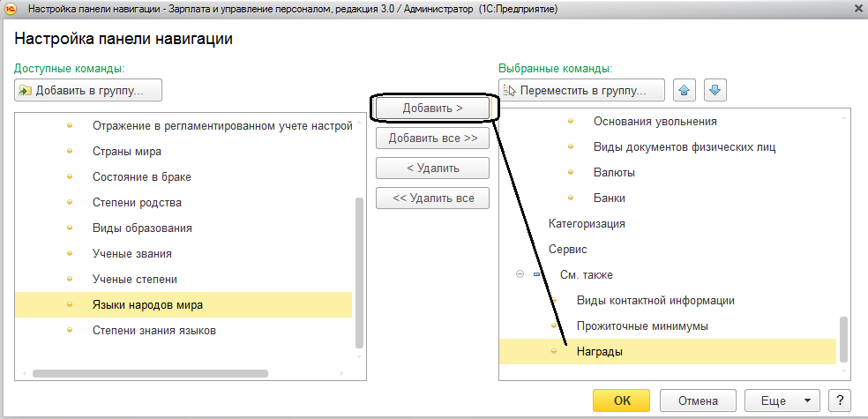The height and width of the screenshot is (419, 868).
Task: Select the Категоризация group
Action: (x=587, y=224)
